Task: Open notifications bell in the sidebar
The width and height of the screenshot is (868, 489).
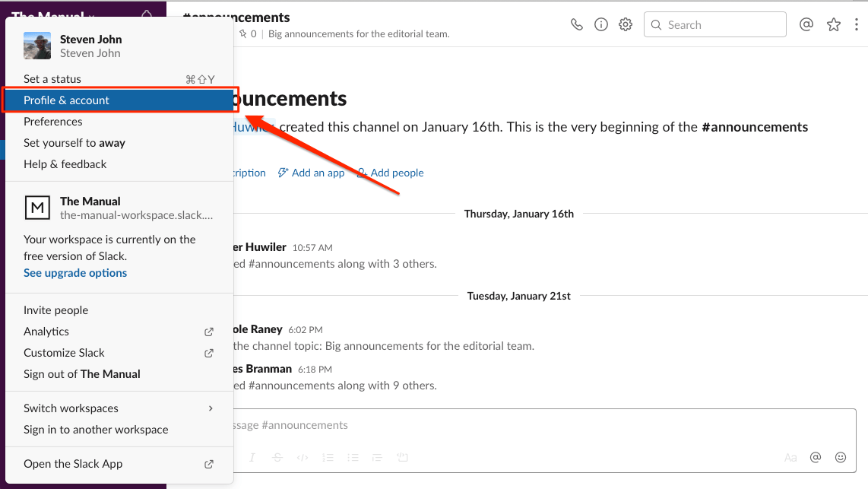Action: click(147, 15)
